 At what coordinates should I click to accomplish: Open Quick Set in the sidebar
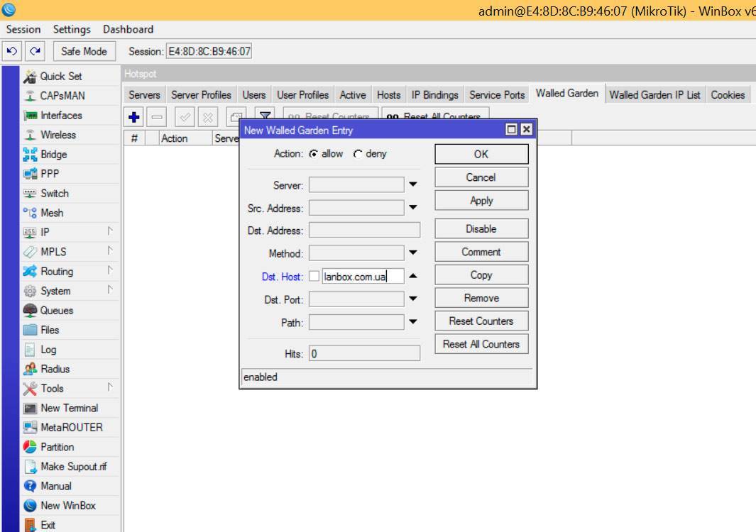[x=60, y=76]
